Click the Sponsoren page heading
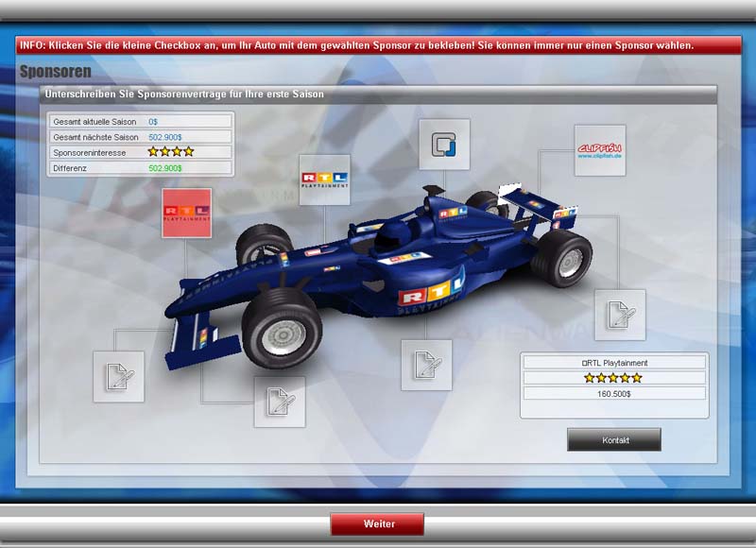 [x=55, y=72]
